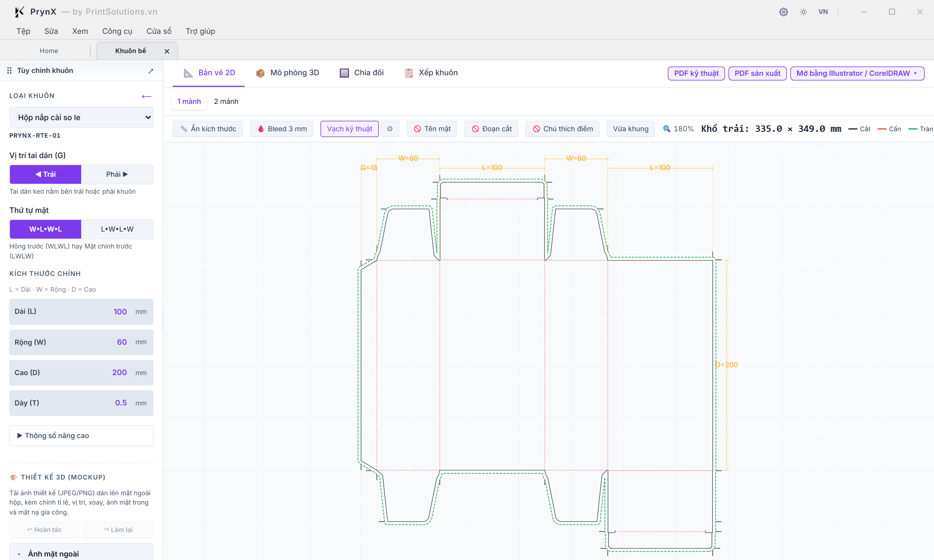Toggle Ẩn kích thước dimensions
The height and width of the screenshot is (560, 934).
point(208,129)
